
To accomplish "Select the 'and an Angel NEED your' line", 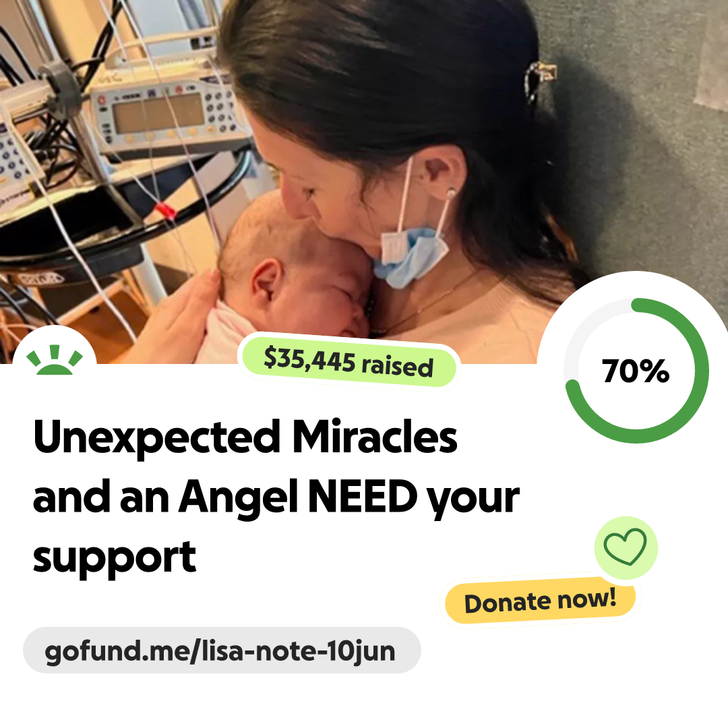I will coord(276,497).
